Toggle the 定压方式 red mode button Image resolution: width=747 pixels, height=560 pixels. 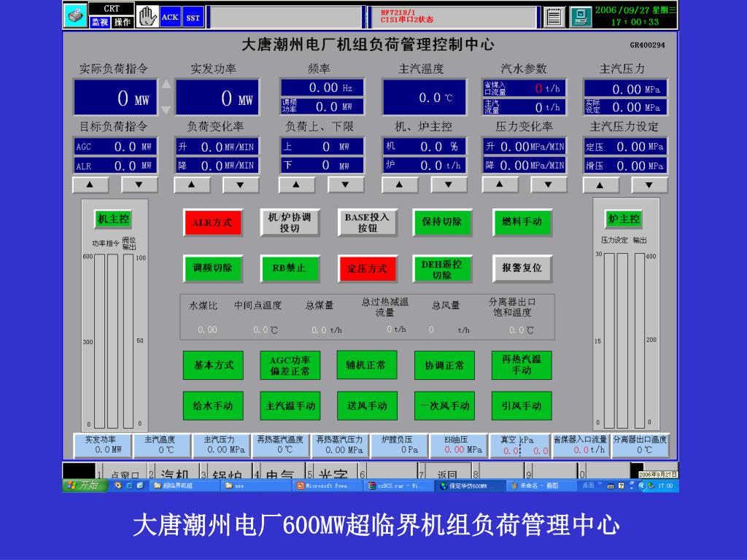(x=367, y=268)
